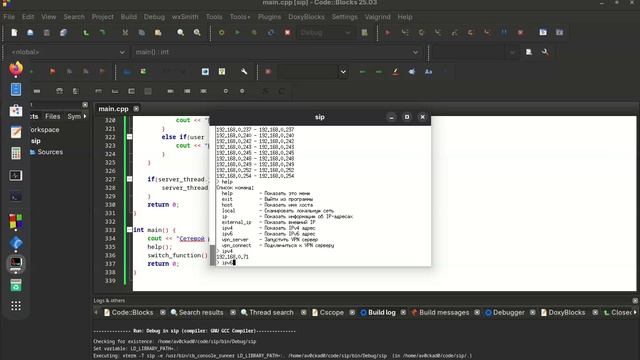The image size is (640, 360).
Task: Open the Valgrind menu
Action: 378,17
